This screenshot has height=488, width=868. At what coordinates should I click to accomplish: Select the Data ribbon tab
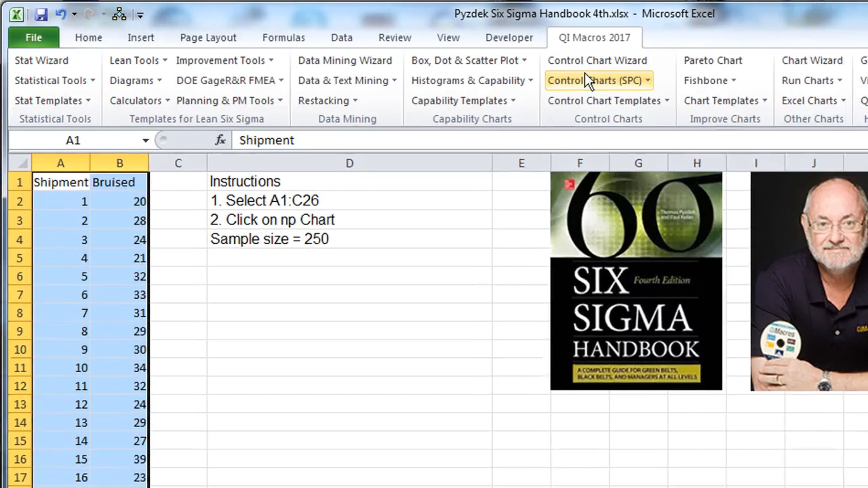coord(341,38)
